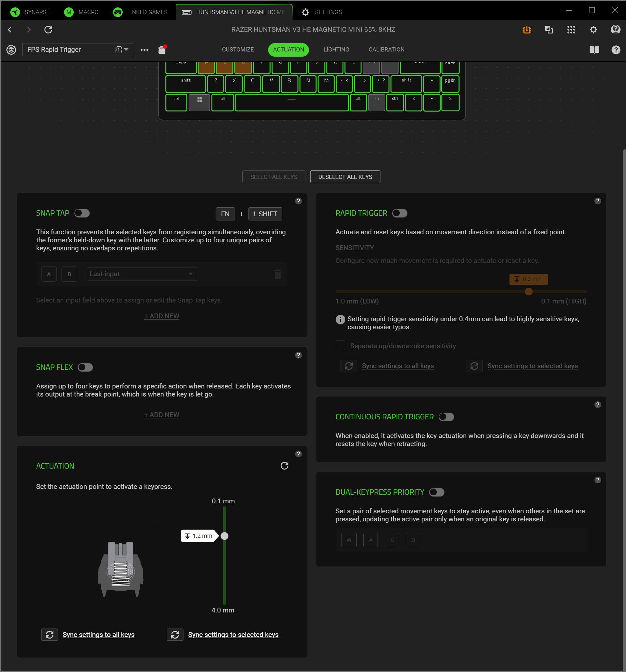Click Rapid Trigger sync-to-selected-keys icon
Viewport: 626px width, 672px height.
474,366
